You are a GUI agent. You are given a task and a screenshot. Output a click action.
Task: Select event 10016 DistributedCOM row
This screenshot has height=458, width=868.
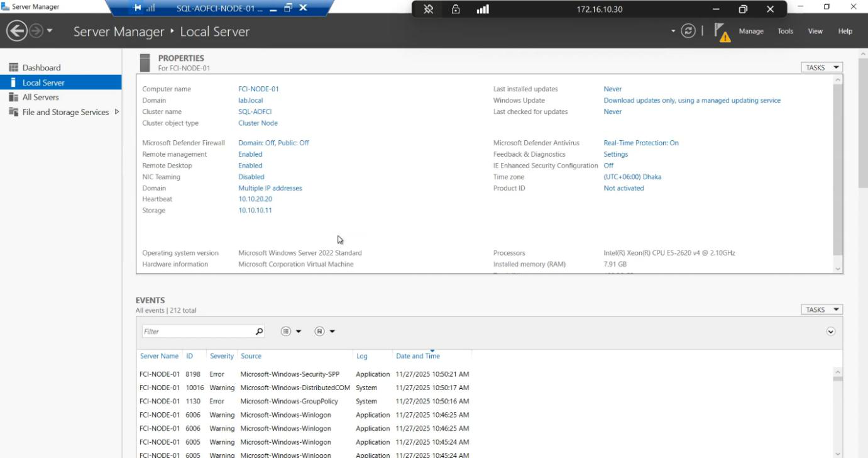304,388
